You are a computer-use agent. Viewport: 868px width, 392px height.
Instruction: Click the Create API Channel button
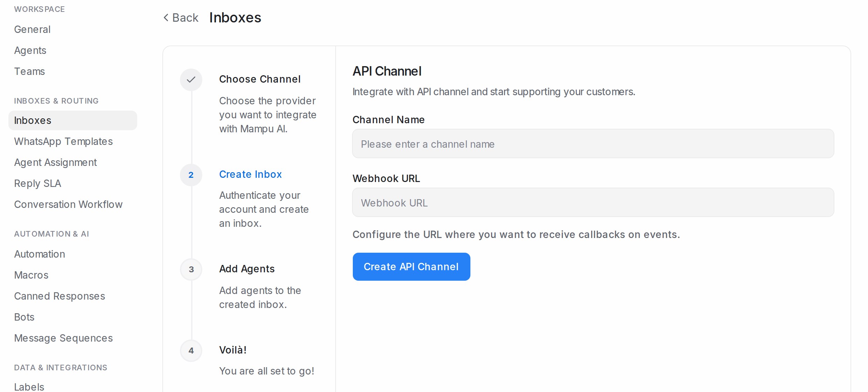coord(411,267)
